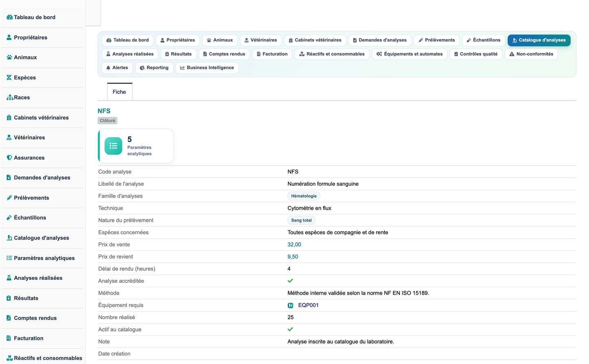Open Comptes rendus in the sidebar
Screen dimensions: 589x364
[x=32, y=318]
